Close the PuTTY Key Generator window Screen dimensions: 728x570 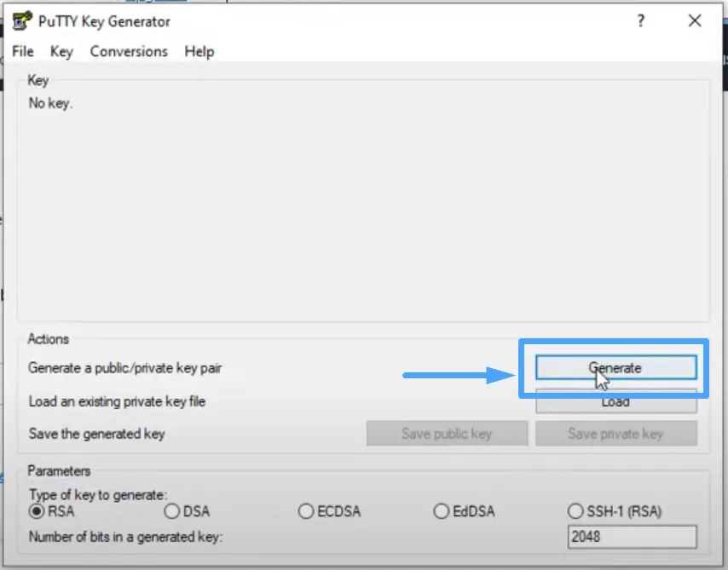pos(695,21)
